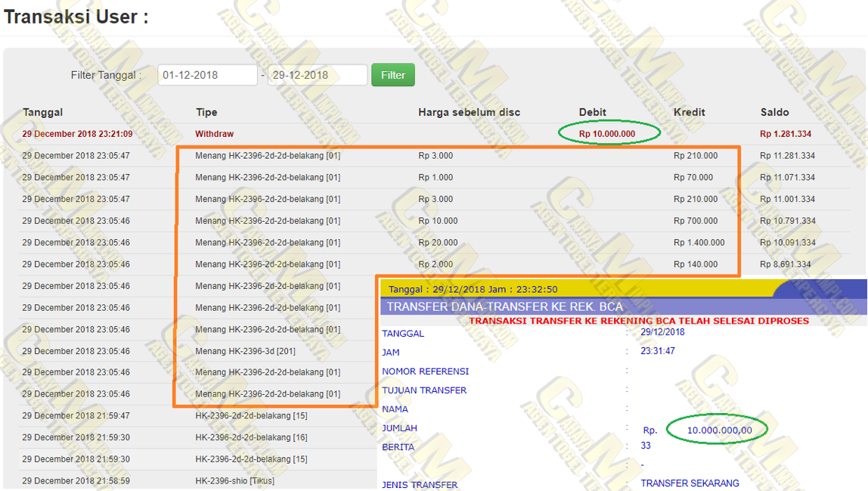Click the start date field showing 01-12-2018

(x=207, y=75)
